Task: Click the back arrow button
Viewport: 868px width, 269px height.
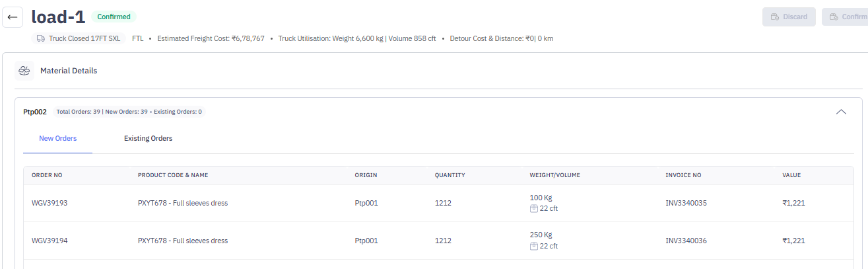Action: [x=13, y=17]
